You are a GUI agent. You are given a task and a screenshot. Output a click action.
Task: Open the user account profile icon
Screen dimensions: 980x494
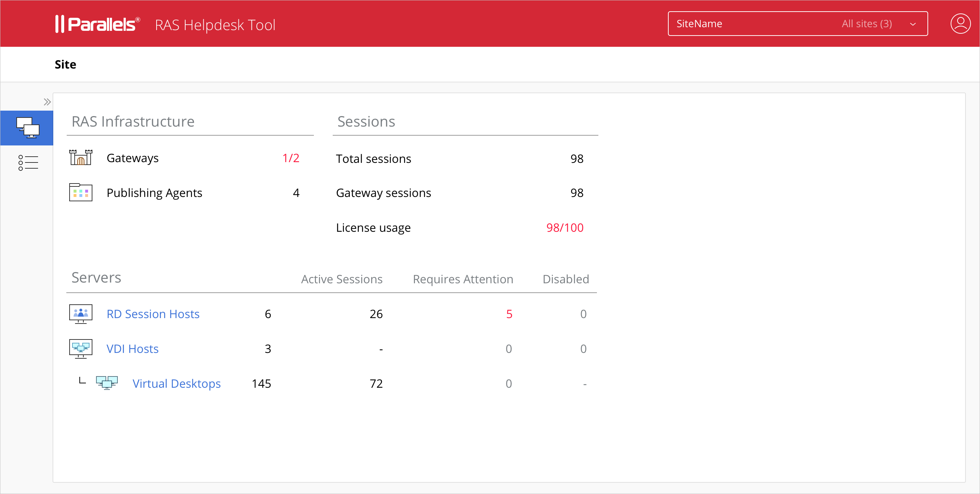960,23
